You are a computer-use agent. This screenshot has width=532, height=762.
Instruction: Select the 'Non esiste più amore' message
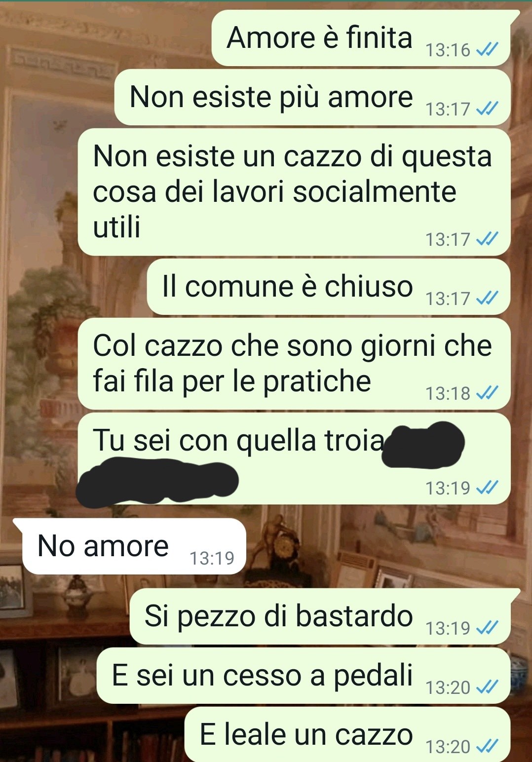click(312, 97)
